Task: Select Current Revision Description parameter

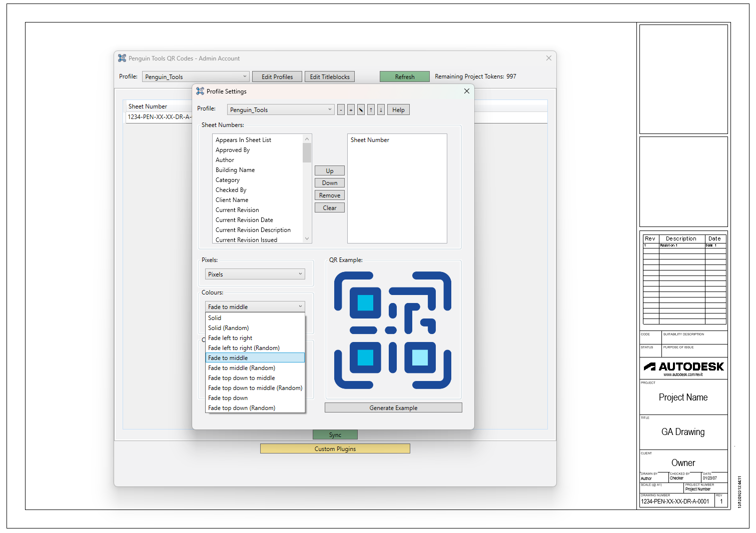Action: tap(258, 230)
